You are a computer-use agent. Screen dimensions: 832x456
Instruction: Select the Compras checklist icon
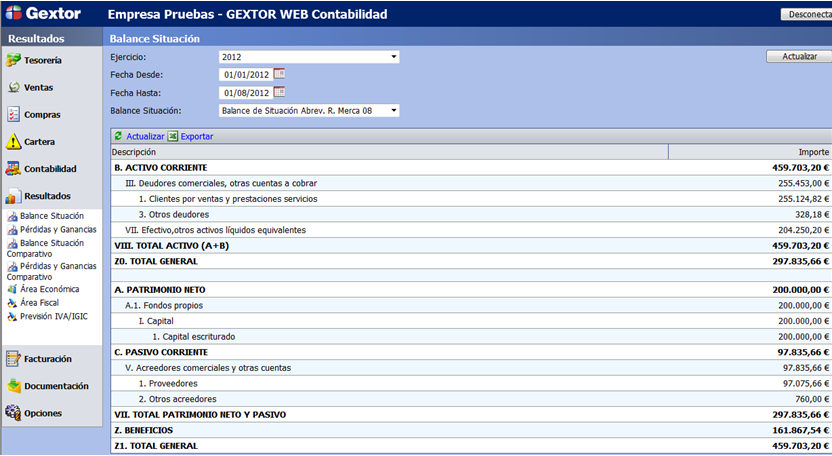tap(14, 115)
